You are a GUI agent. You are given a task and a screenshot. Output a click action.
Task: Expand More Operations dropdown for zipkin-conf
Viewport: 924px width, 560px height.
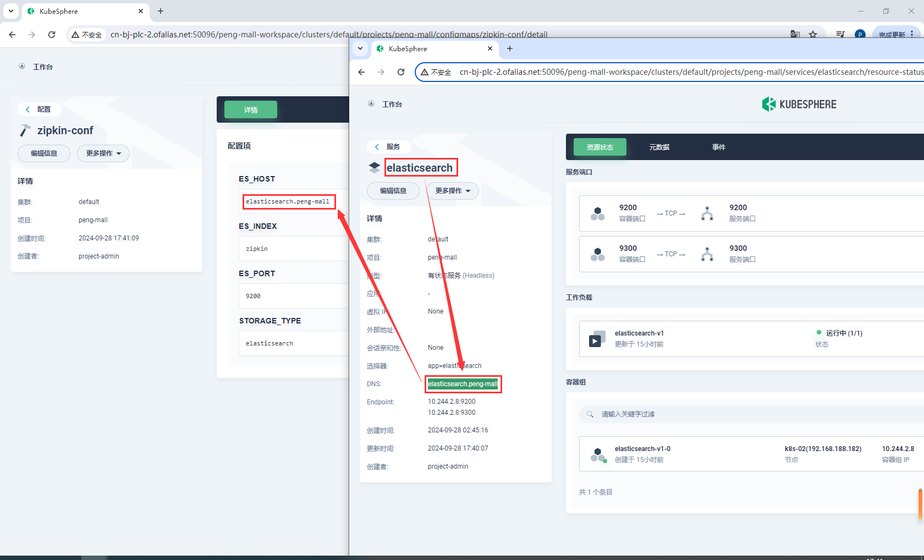(103, 153)
